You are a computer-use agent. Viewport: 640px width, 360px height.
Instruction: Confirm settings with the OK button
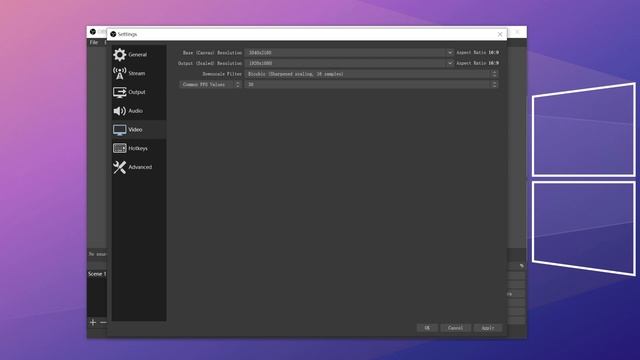427,328
